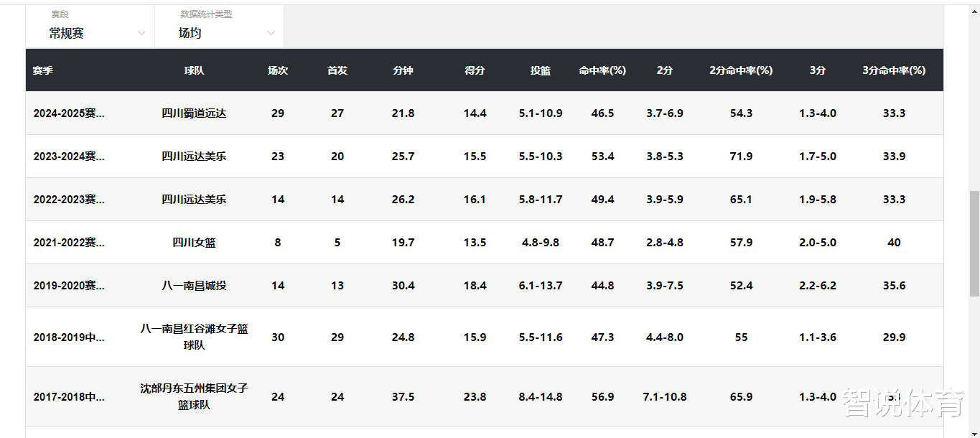Select the 2024-2025赛季 row
Screen dimensions: 980x438
[485, 113]
